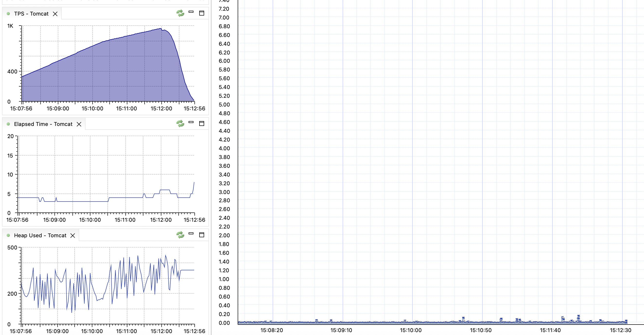Maximize the TPS - Tomcat panel
Viewport: 644px width, 335px height.
point(201,13)
